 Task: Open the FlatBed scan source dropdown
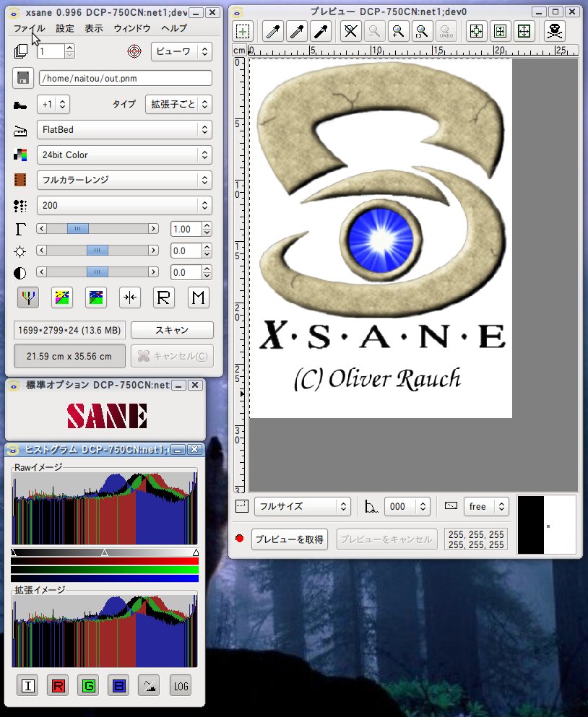pos(124,130)
